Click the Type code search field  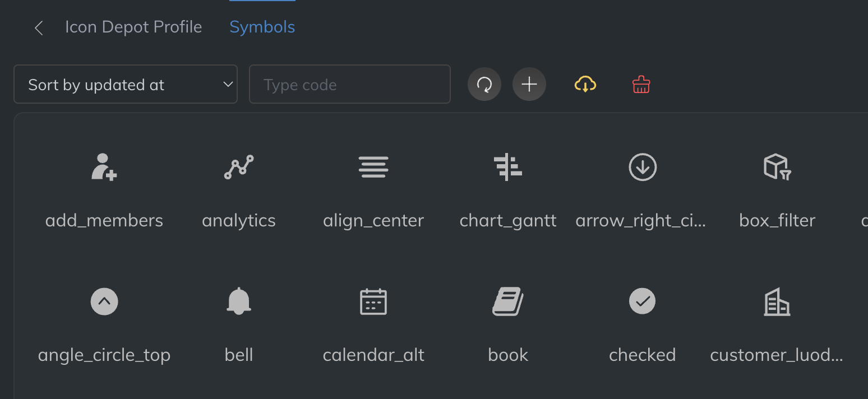click(x=349, y=85)
